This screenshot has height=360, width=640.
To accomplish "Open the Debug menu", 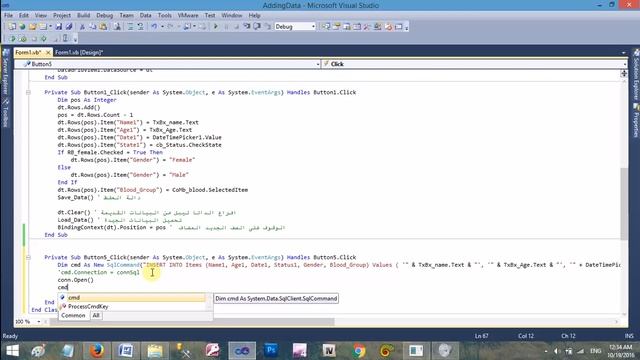I will pyautogui.click(x=104, y=15).
